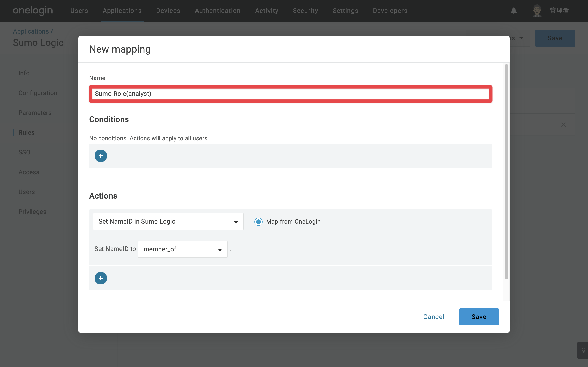Viewport: 588px width, 367px height.
Task: Click the Name field label
Action: (x=97, y=78)
